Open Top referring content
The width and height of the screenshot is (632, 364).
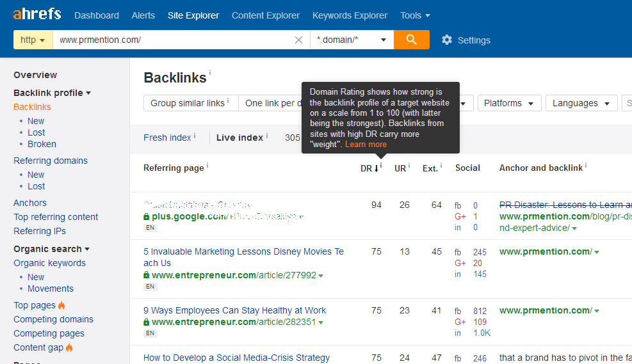tap(56, 217)
